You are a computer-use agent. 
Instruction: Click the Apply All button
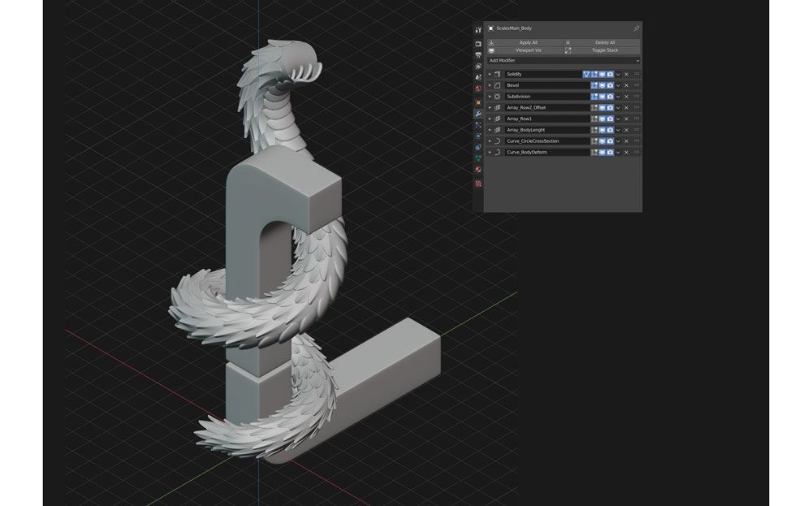tap(528, 42)
